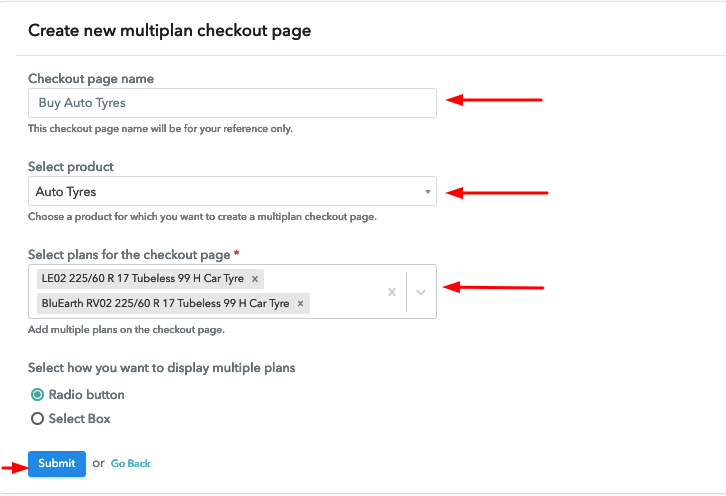Click the Radio button option label text
Screen dimensions: 726x496
coord(87,395)
